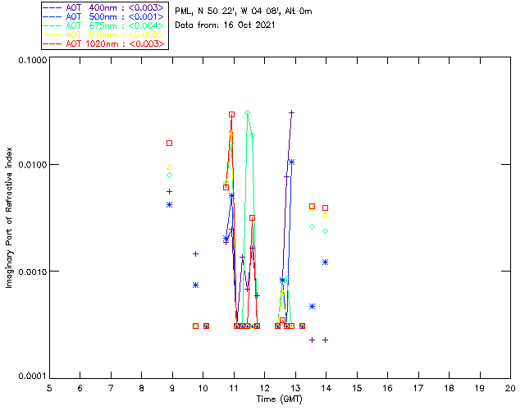Click the x-axis tick label 16
525x420 pixels.
tap(387, 388)
